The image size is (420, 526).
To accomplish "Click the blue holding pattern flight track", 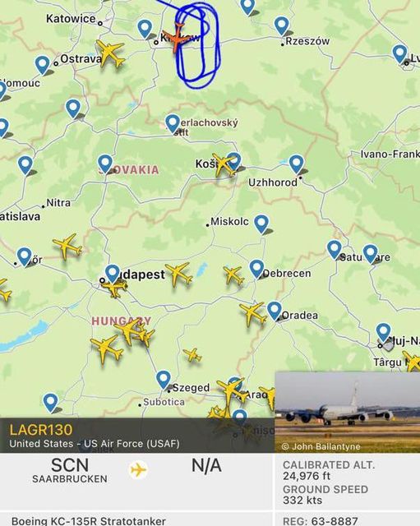I will point(198,45).
